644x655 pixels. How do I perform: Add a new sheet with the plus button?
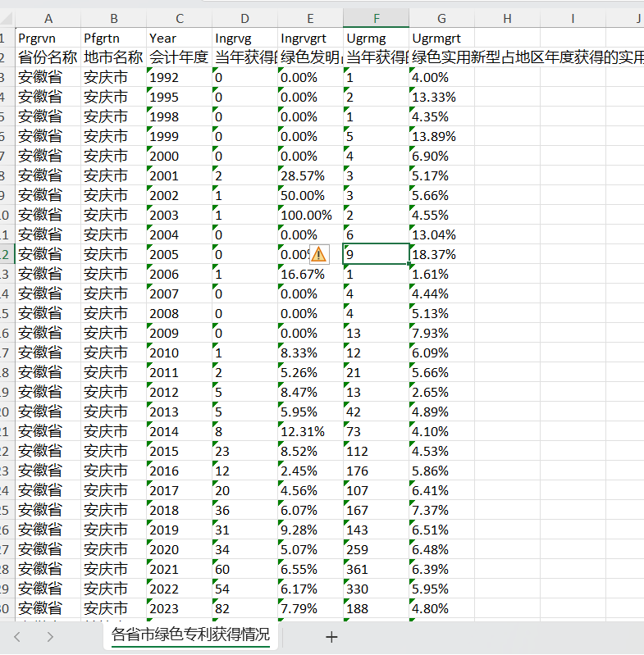(331, 637)
